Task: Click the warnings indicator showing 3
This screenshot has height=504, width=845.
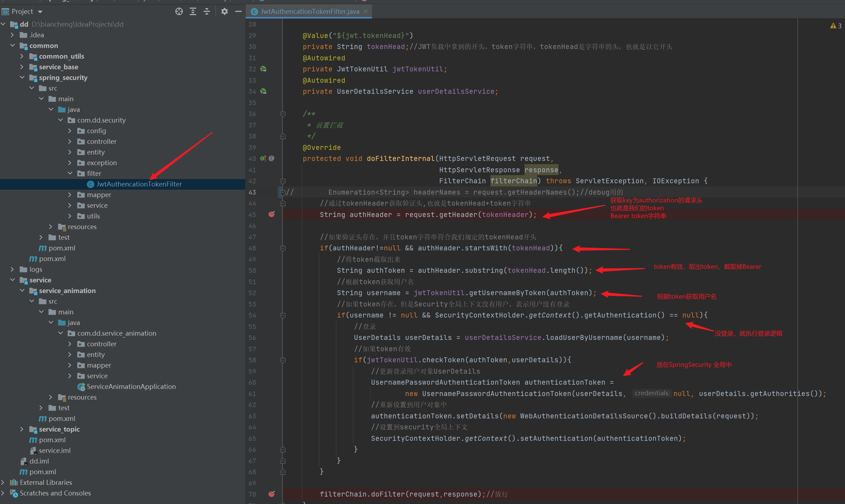Action: coord(835,26)
